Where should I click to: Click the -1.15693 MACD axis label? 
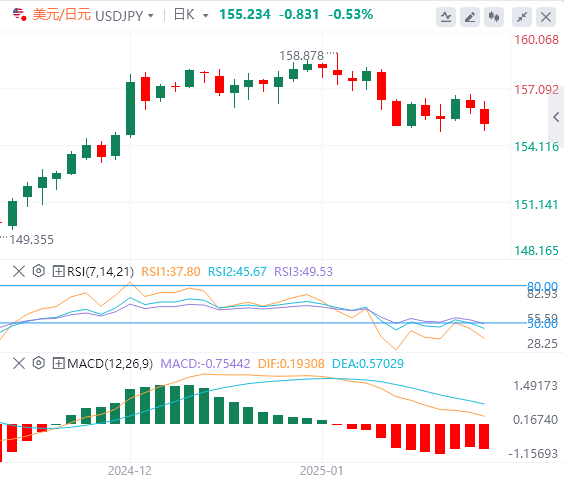click(x=533, y=453)
